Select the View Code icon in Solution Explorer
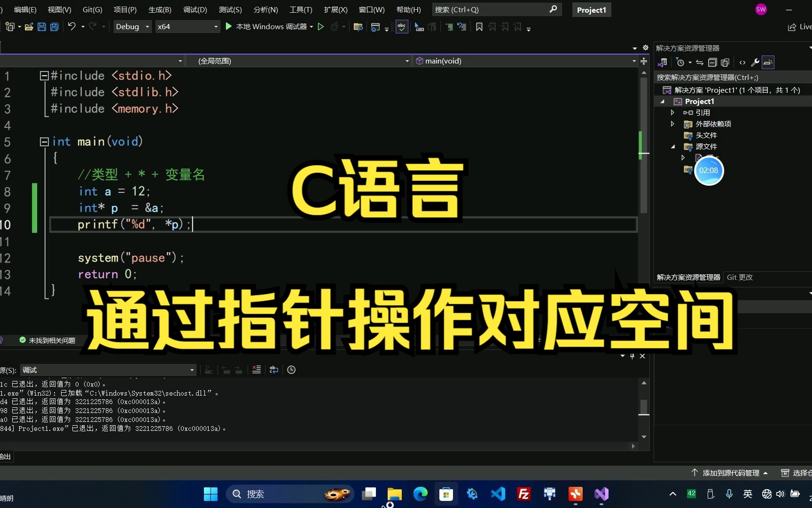 click(742, 62)
